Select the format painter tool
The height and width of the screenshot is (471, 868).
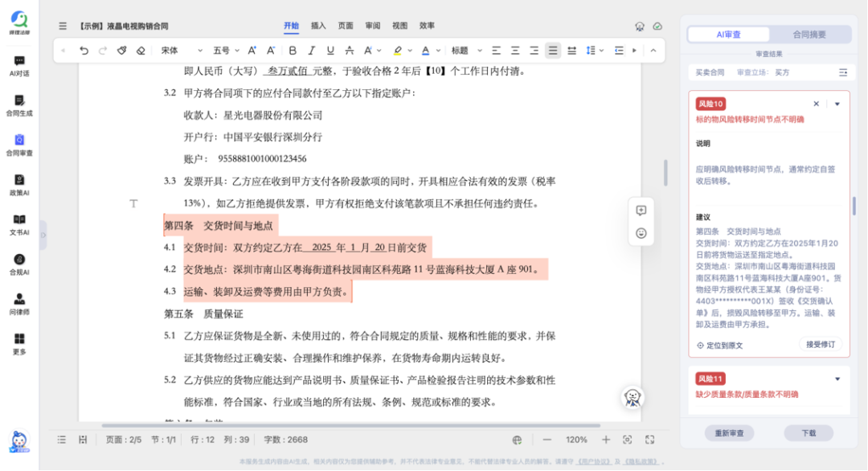tap(121, 50)
